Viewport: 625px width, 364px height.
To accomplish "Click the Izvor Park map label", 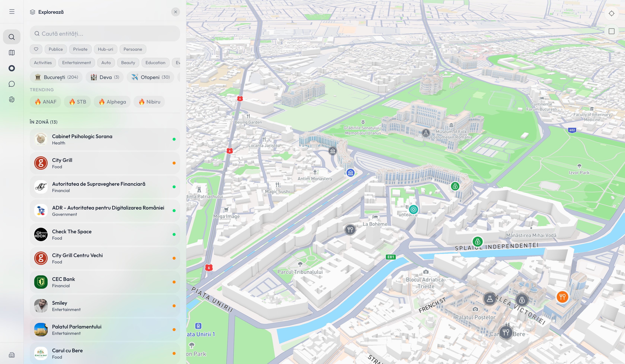I will [x=579, y=173].
